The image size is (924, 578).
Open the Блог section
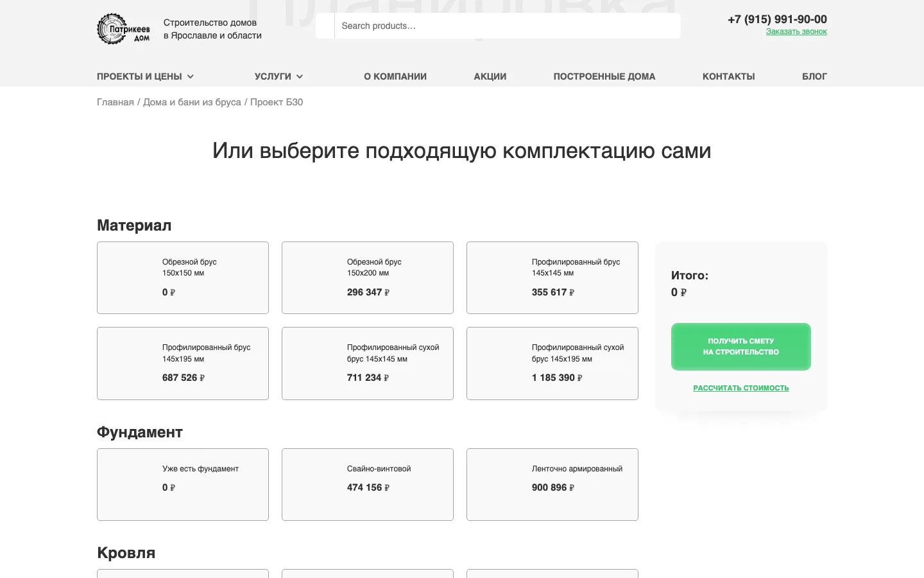click(814, 76)
